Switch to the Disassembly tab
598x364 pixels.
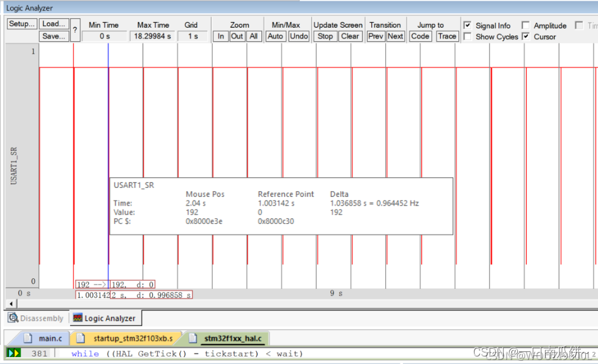37,318
